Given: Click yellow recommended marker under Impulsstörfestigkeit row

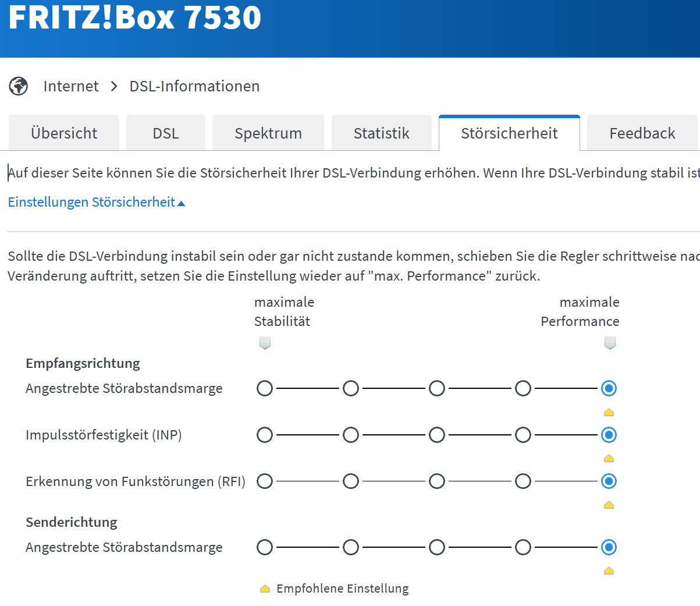Looking at the screenshot, I should (609, 458).
